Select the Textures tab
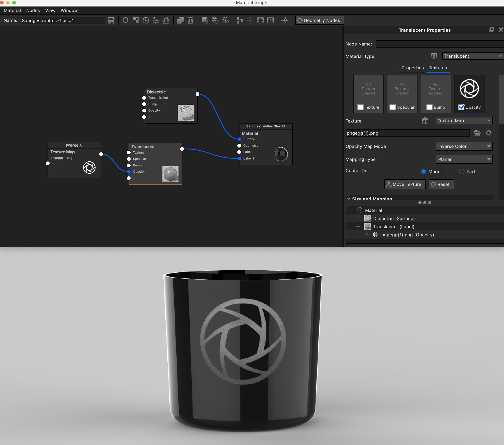The width and height of the screenshot is (504, 445). tap(438, 68)
